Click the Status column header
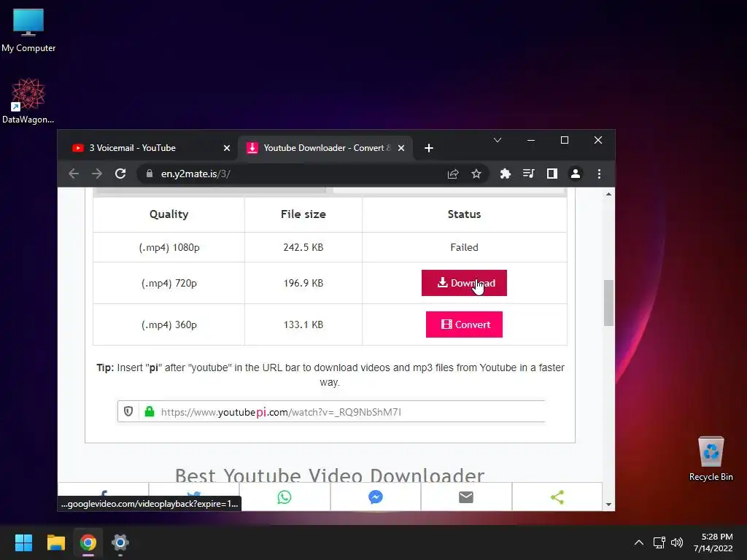Screen dimensions: 747x560 click(464, 214)
